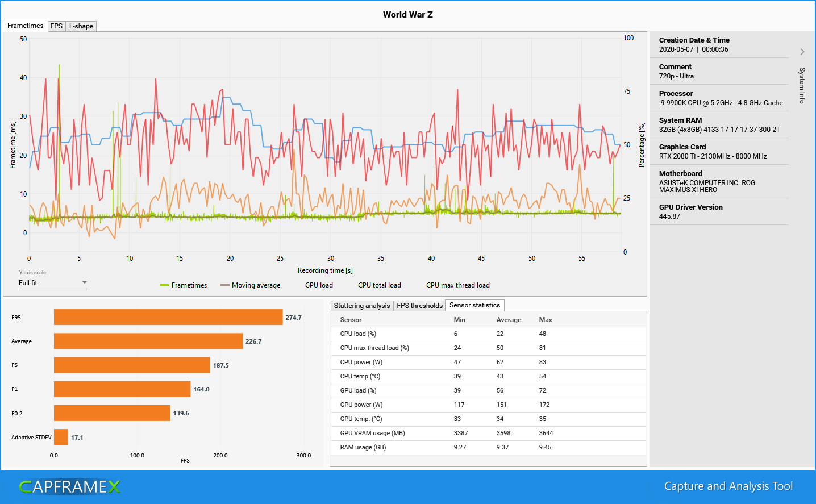This screenshot has height=504, width=816.
Task: Open the L-shape tab
Action: 81,26
